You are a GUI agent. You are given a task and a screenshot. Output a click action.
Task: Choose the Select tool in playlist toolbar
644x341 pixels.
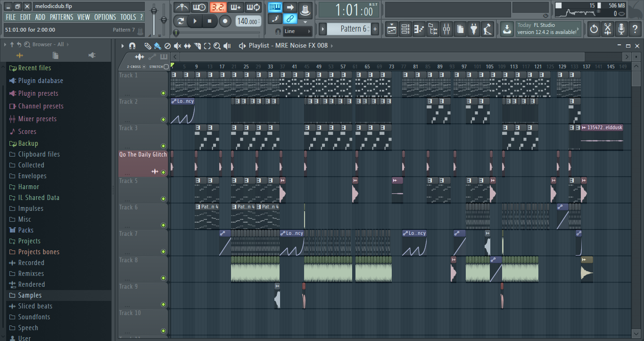point(207,46)
